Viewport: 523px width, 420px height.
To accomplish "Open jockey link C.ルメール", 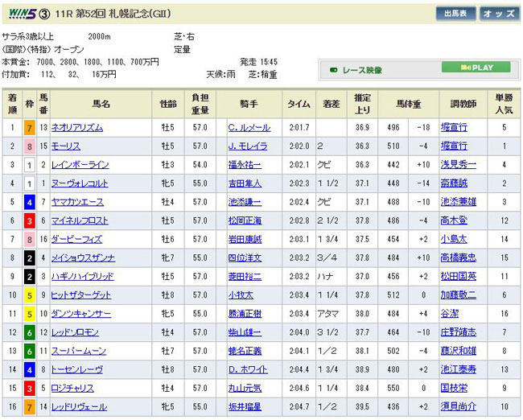I will point(249,127).
